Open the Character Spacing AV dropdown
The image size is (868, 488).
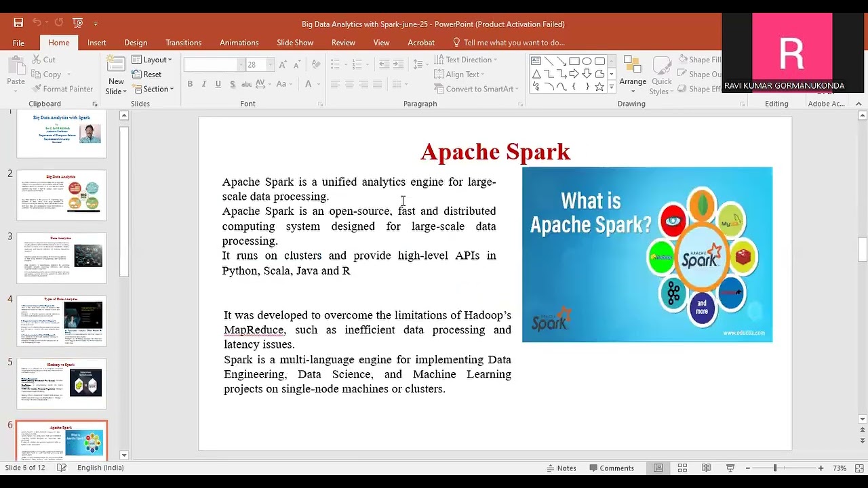(264, 84)
